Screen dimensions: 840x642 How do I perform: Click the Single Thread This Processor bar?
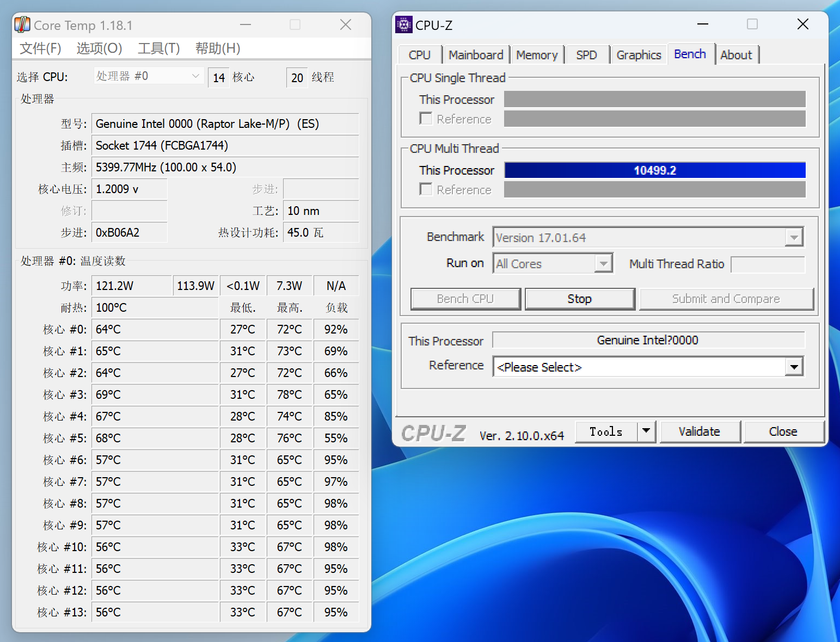655,99
